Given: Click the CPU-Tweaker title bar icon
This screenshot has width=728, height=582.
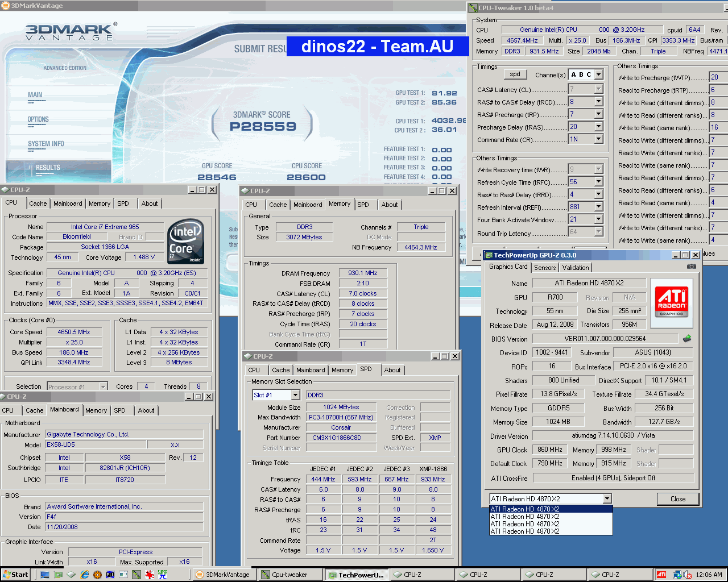Looking at the screenshot, I should click(x=473, y=8).
